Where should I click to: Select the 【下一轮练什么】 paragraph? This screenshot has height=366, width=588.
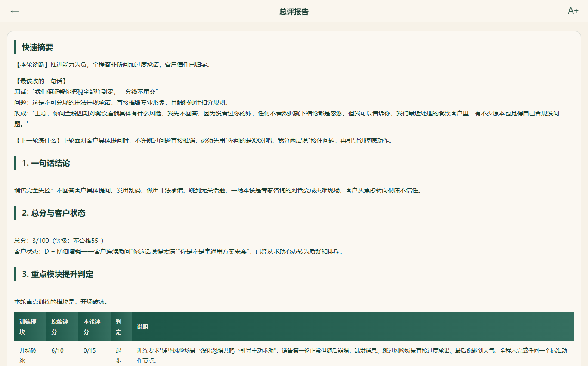tap(203, 140)
